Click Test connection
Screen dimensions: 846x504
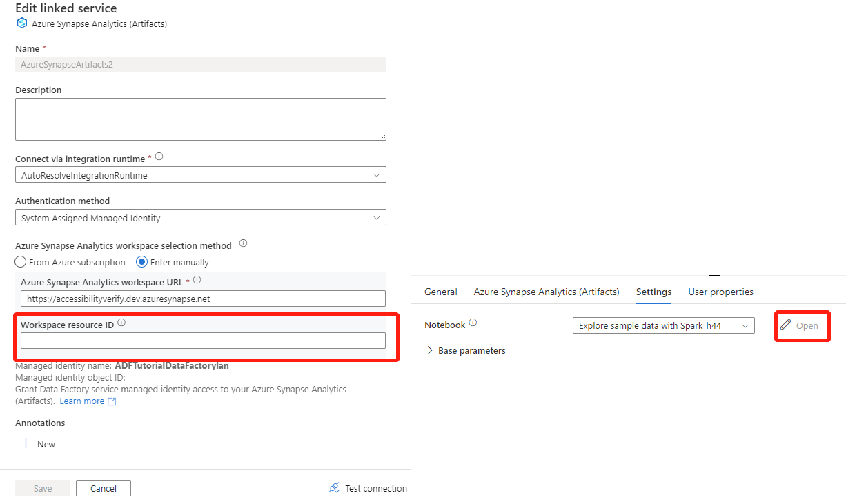(x=368, y=488)
